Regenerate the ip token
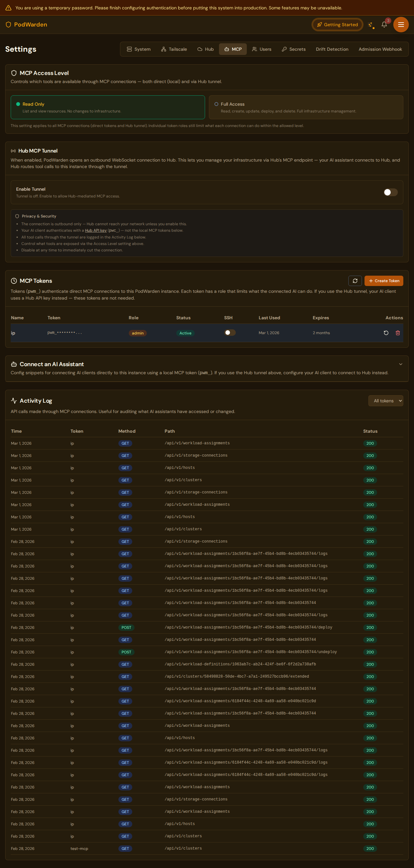 (x=386, y=333)
